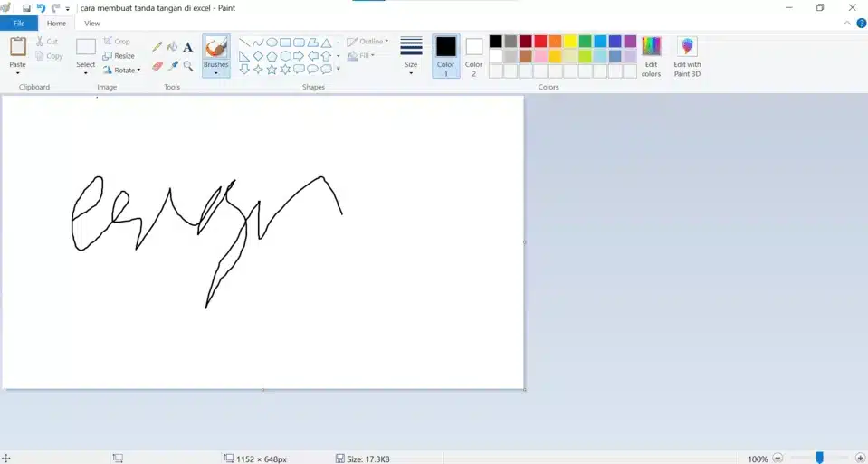Pick the Color picker eyedropper tool
The width and height of the screenshot is (868, 464).
coord(172,66)
